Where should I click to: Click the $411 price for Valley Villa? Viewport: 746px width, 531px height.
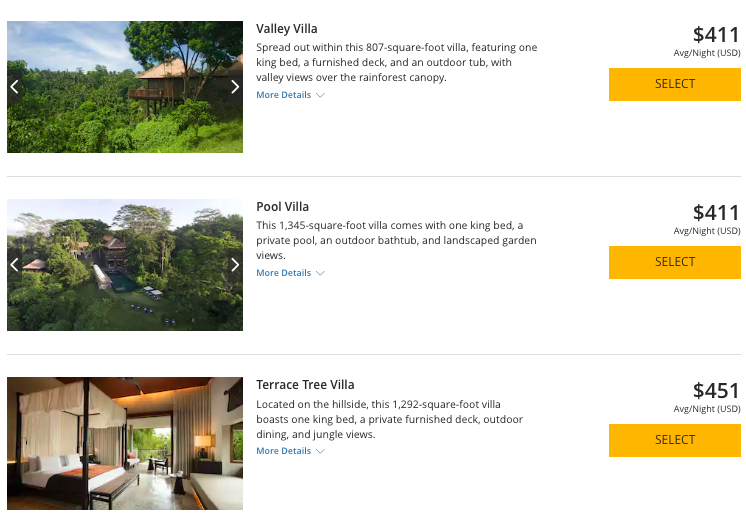[716, 35]
